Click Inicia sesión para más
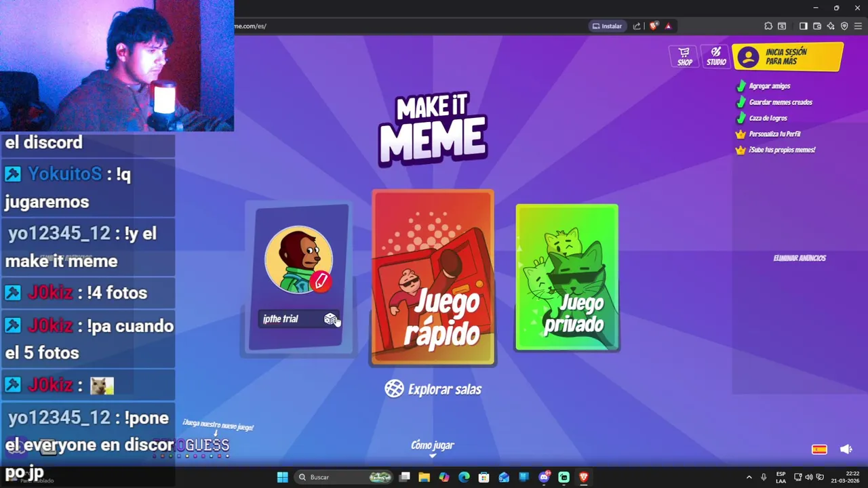 pyautogui.click(x=787, y=57)
